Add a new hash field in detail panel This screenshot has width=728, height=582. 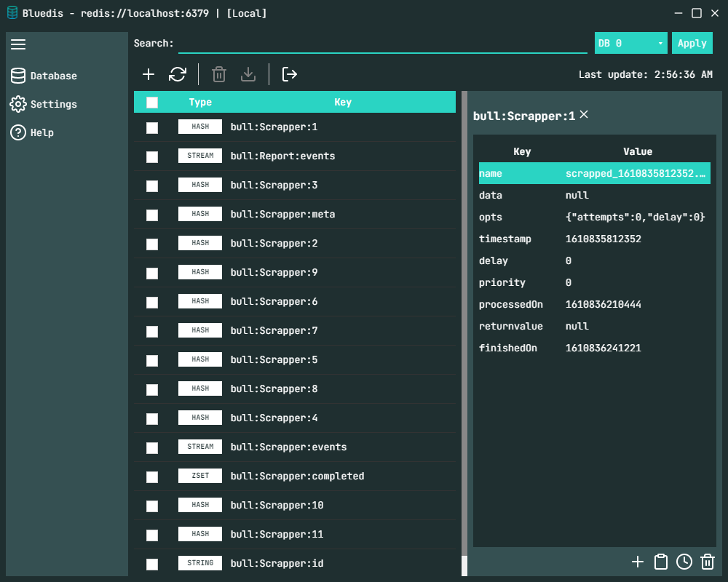(x=638, y=561)
